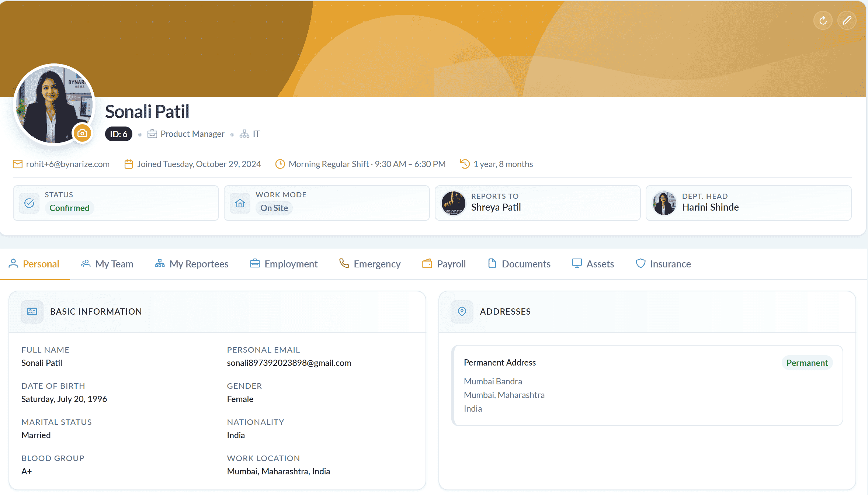Click the ID card icon in Basic Information

pyautogui.click(x=32, y=312)
